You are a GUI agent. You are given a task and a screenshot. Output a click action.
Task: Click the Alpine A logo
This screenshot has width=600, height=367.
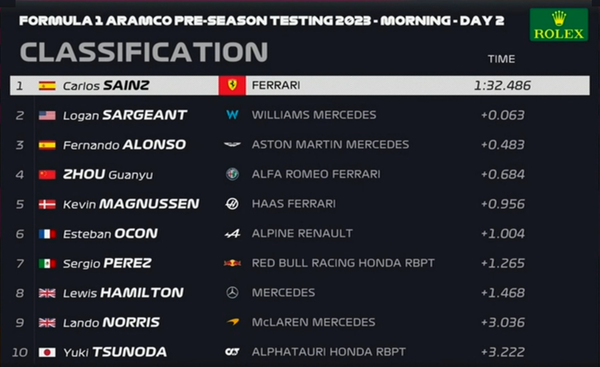coord(232,233)
